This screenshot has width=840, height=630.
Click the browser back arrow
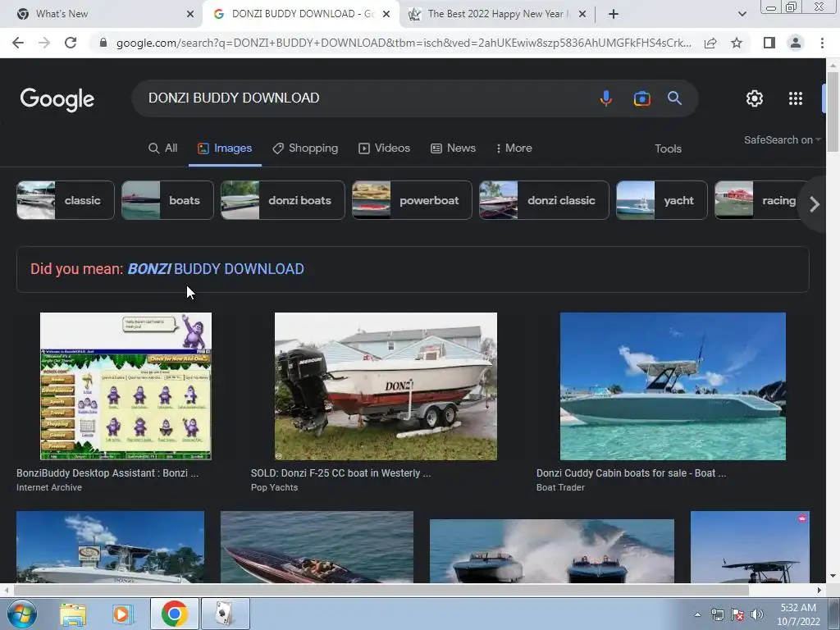tap(18, 43)
